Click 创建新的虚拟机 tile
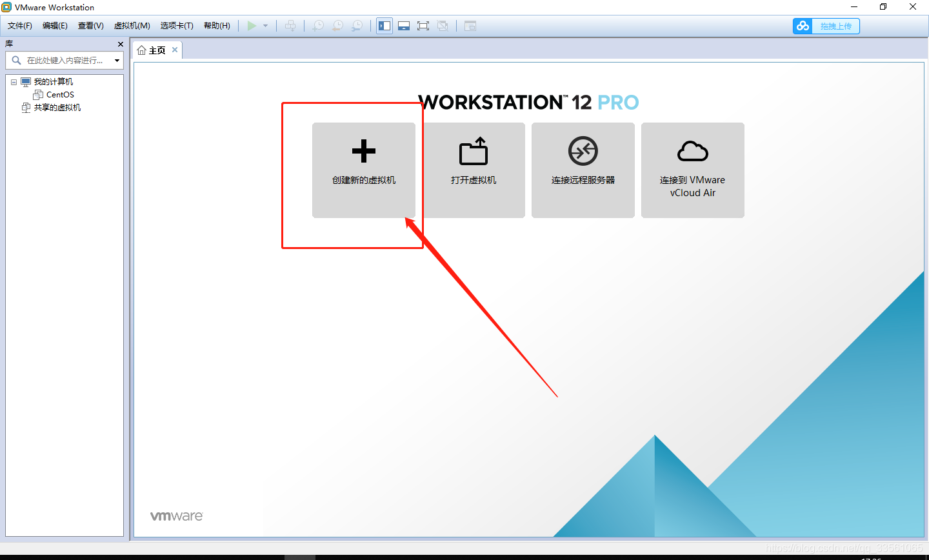This screenshot has height=560, width=929. [x=364, y=170]
